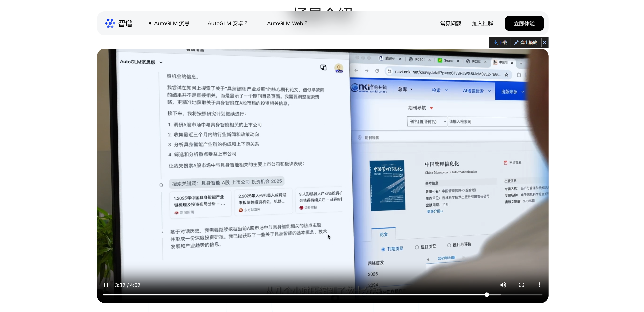Click the copy/window icon beside the avatar

pos(323,67)
